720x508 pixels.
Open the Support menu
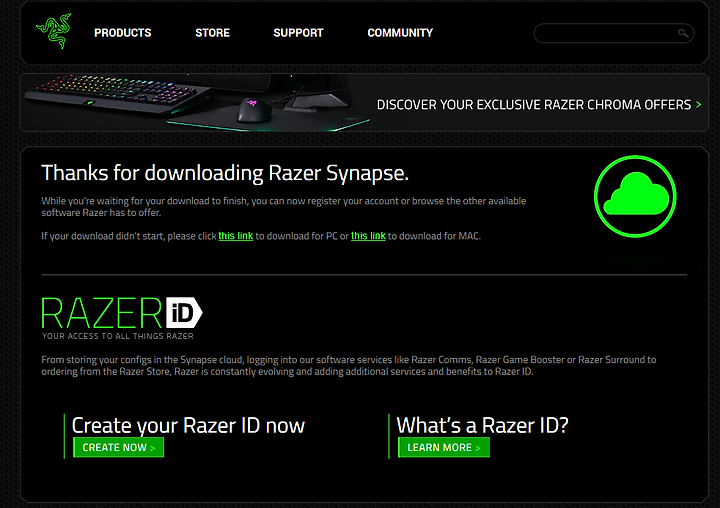298,33
